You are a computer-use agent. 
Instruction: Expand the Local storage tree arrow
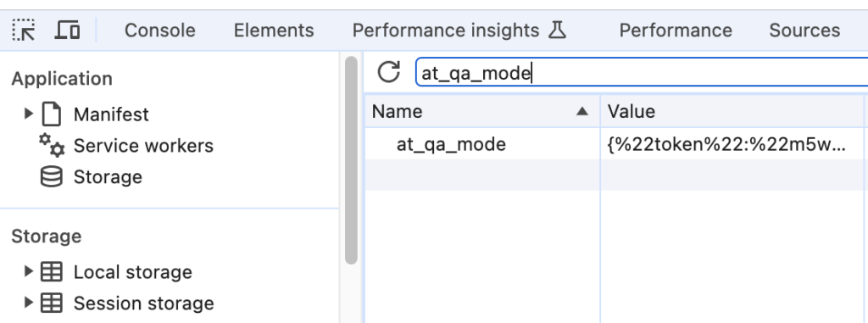[29, 271]
